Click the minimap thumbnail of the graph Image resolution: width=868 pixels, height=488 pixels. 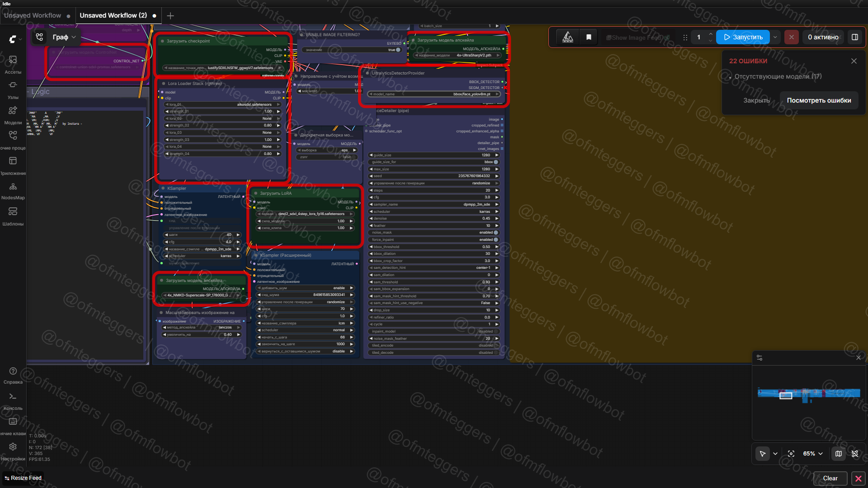click(x=808, y=394)
